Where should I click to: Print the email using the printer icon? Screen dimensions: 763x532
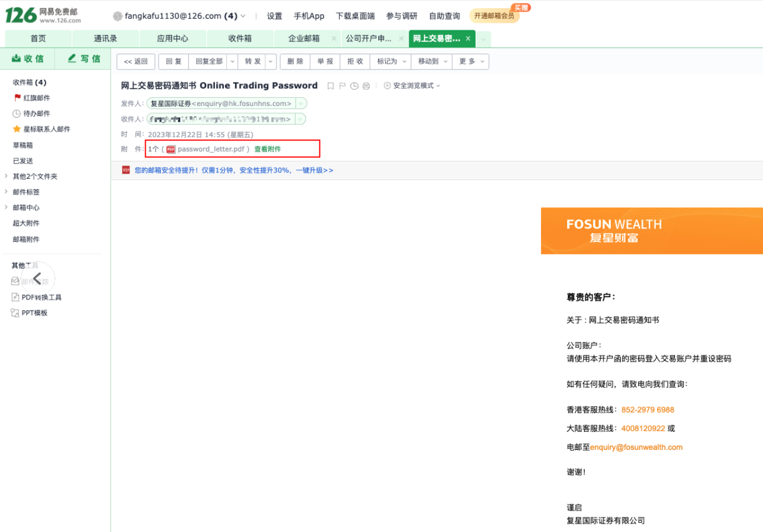[x=366, y=86]
